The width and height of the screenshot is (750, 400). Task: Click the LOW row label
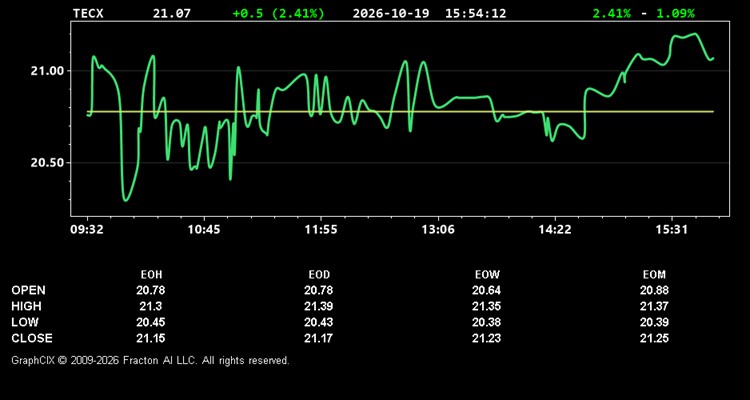[25, 322]
